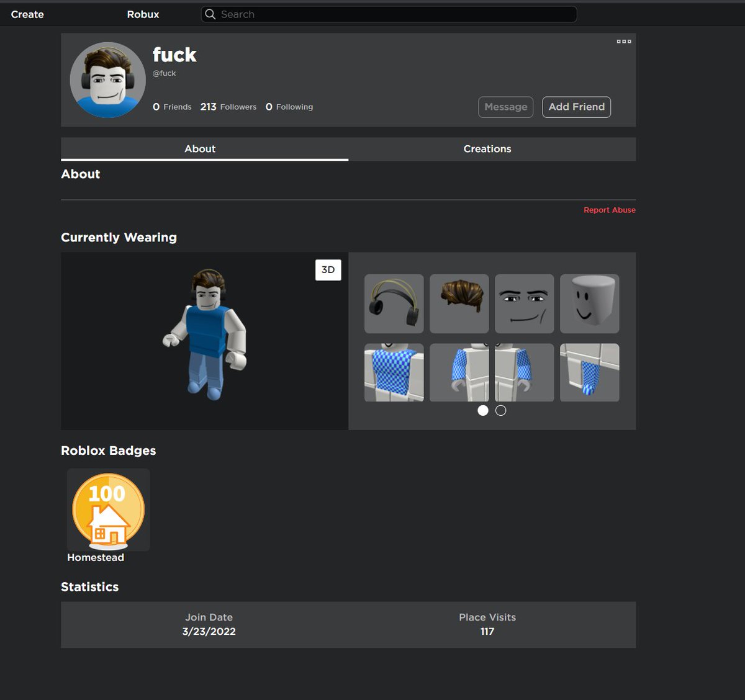The width and height of the screenshot is (745, 700).
Task: Open the gray smiley head item
Action: tap(590, 303)
